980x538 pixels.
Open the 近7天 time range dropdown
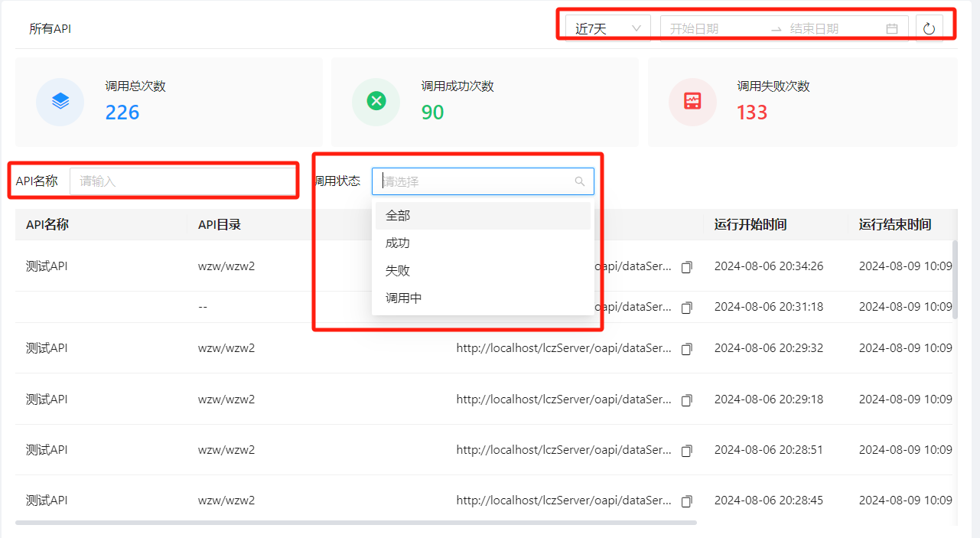[608, 29]
